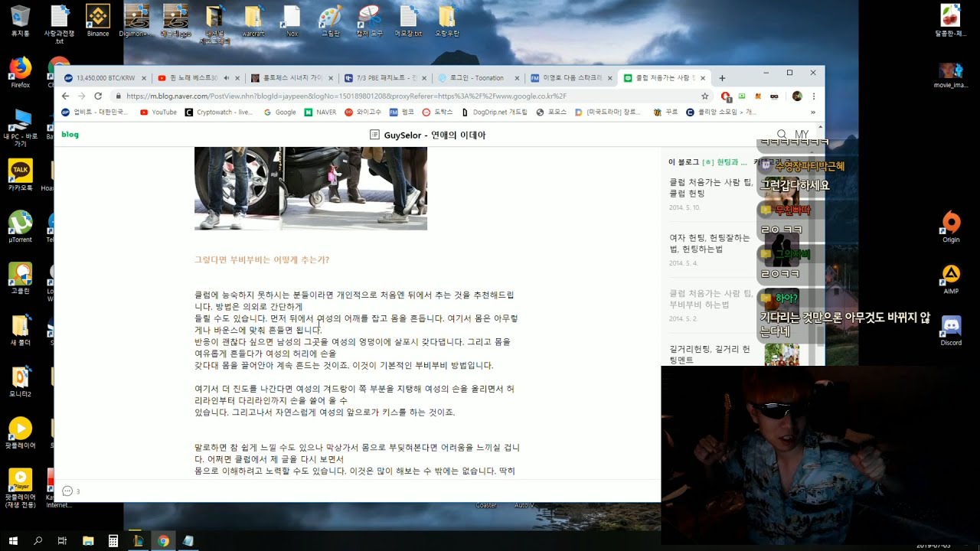Open Chrome's three-dot menu
980x551 pixels.
point(814,96)
